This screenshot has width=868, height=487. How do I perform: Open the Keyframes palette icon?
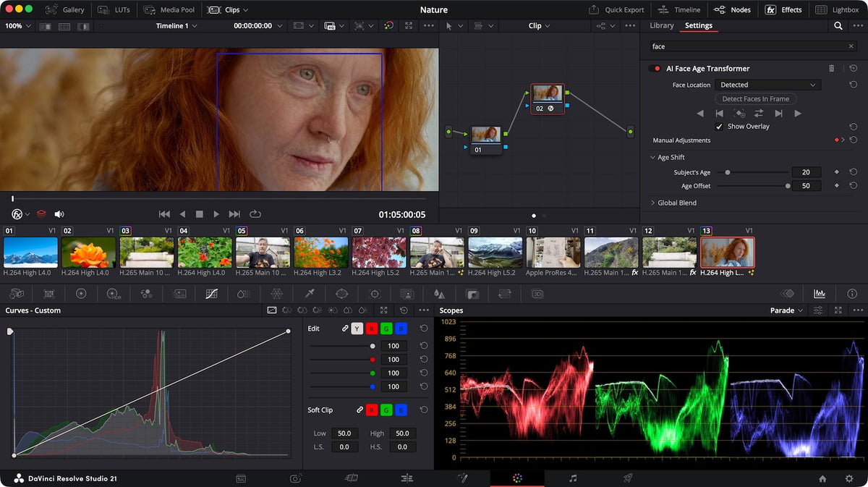[788, 294]
